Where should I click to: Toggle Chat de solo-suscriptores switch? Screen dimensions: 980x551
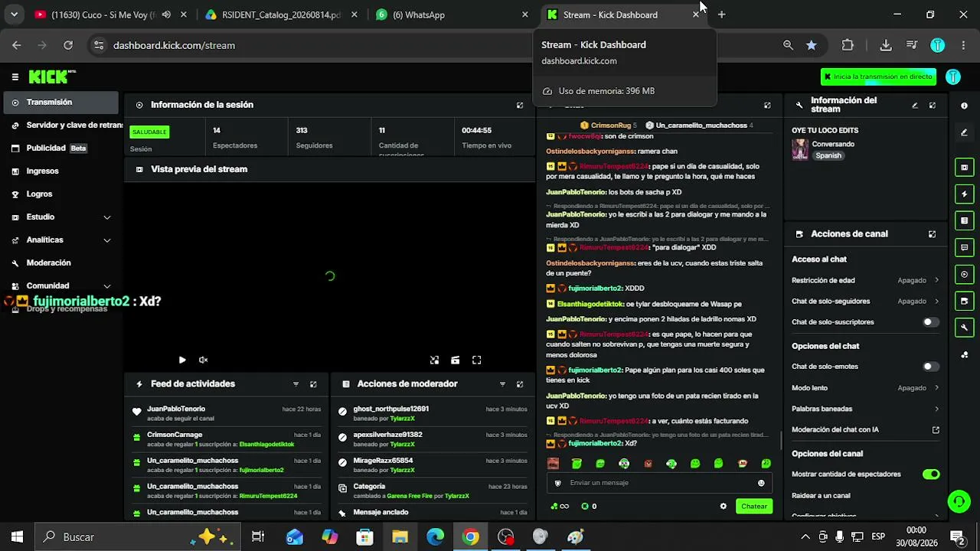931,322
